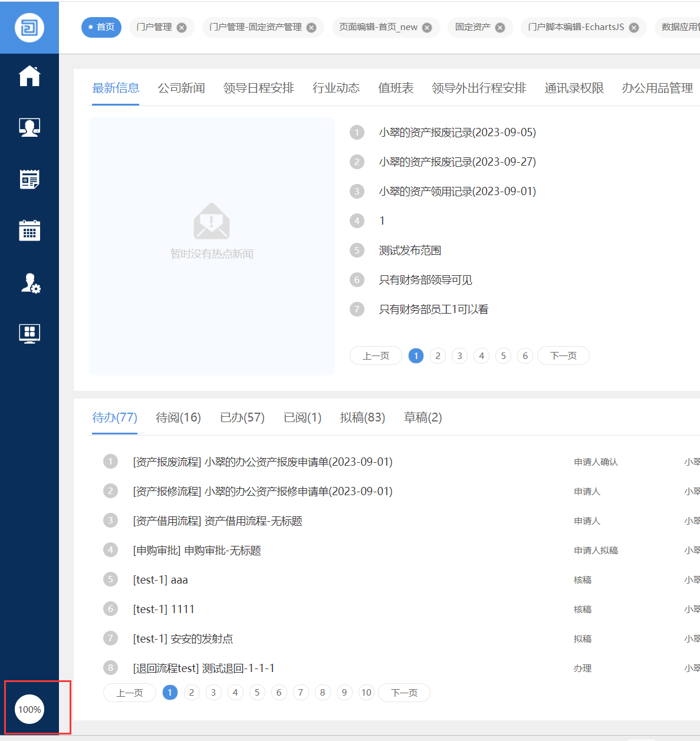This screenshot has width=700, height=741.
Task: Close the 固定资产 tab
Action: click(500, 28)
